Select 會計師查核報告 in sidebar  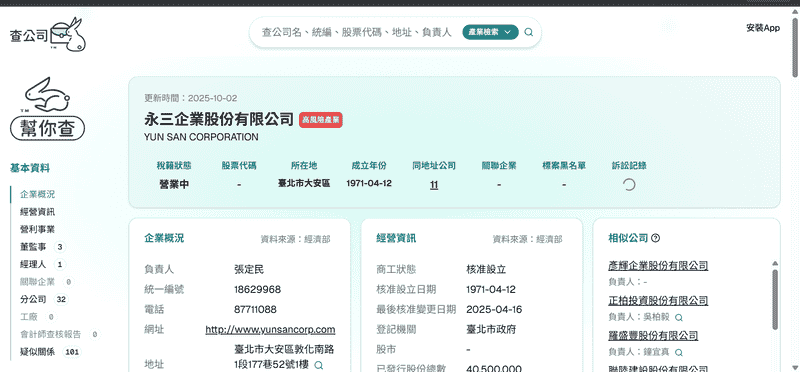51,334
